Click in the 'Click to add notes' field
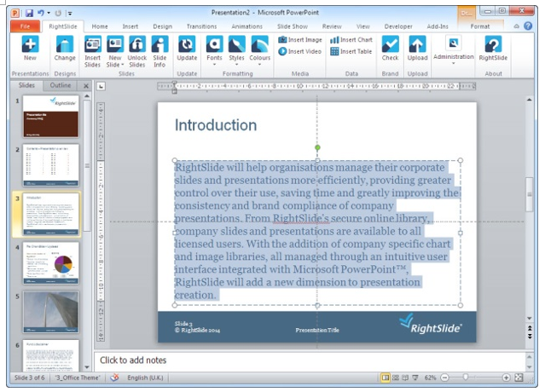545x392 pixels. click(x=310, y=360)
